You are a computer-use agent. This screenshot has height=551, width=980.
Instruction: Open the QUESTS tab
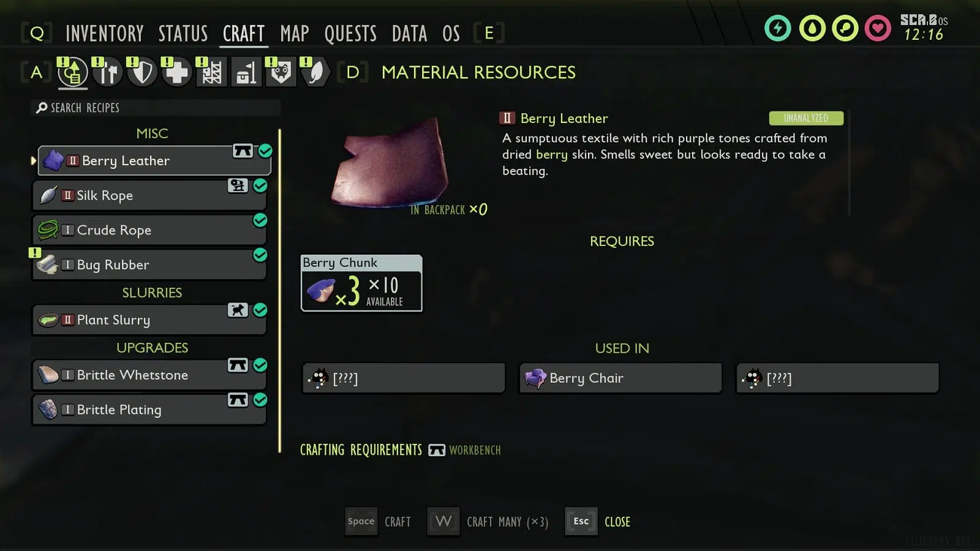coord(350,33)
